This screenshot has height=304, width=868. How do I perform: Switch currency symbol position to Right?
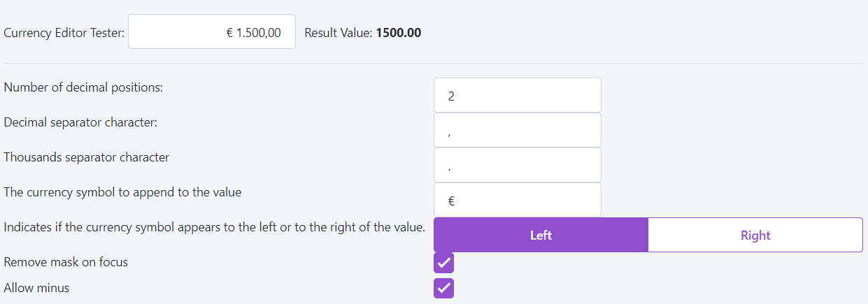755,235
